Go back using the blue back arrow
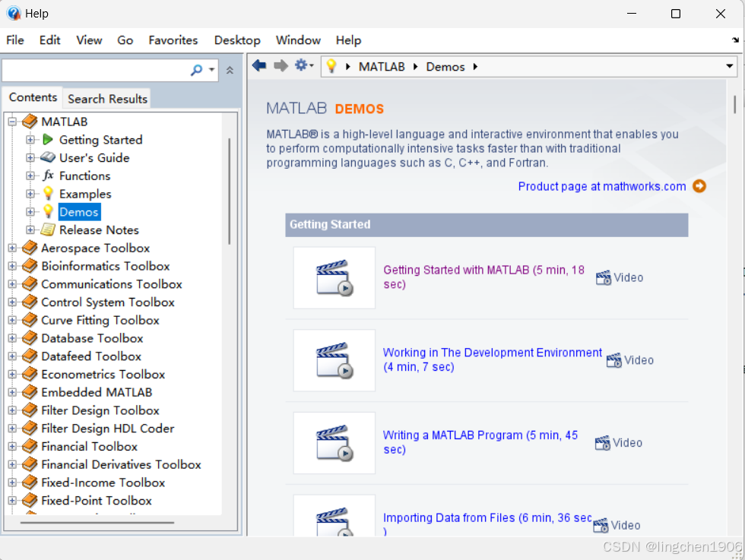The width and height of the screenshot is (745, 560). tap(259, 65)
